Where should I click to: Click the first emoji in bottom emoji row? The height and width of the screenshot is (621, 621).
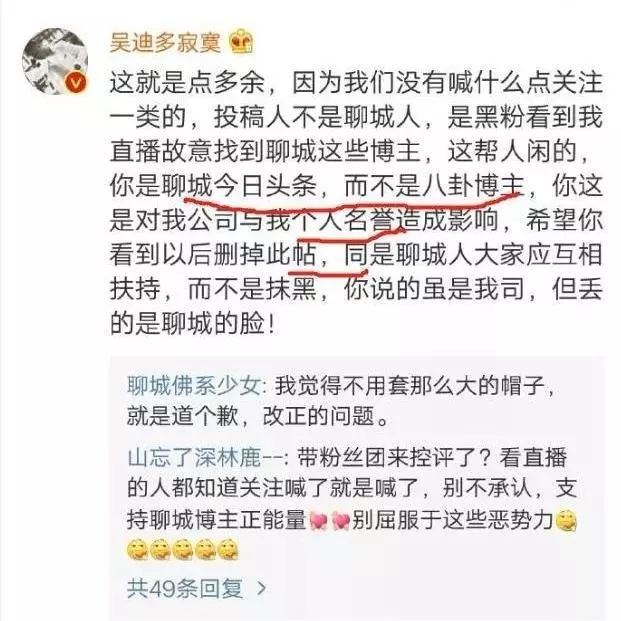coord(137,550)
